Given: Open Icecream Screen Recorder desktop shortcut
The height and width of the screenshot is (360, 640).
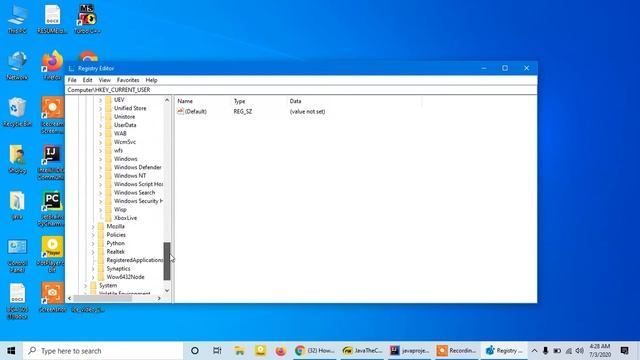Looking at the screenshot, I should point(52,115).
